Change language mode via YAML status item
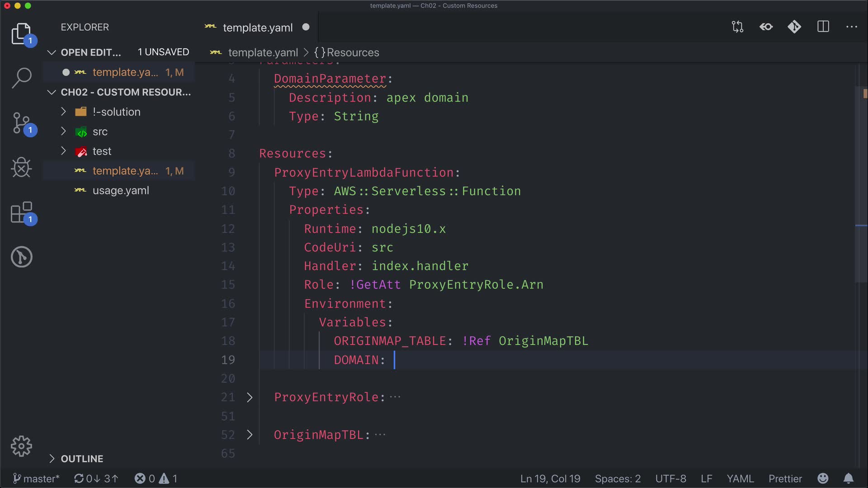Screen dimensions: 868x488 (x=740, y=479)
